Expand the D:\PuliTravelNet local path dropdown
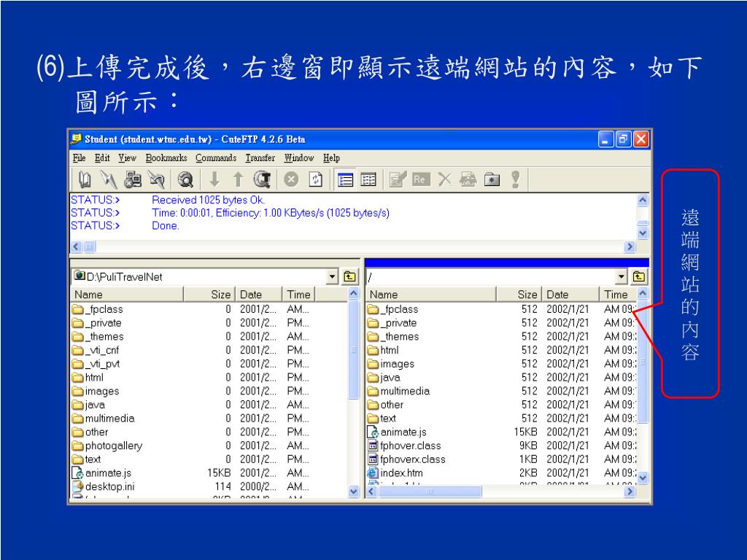The height and width of the screenshot is (560, 747). coord(332,276)
